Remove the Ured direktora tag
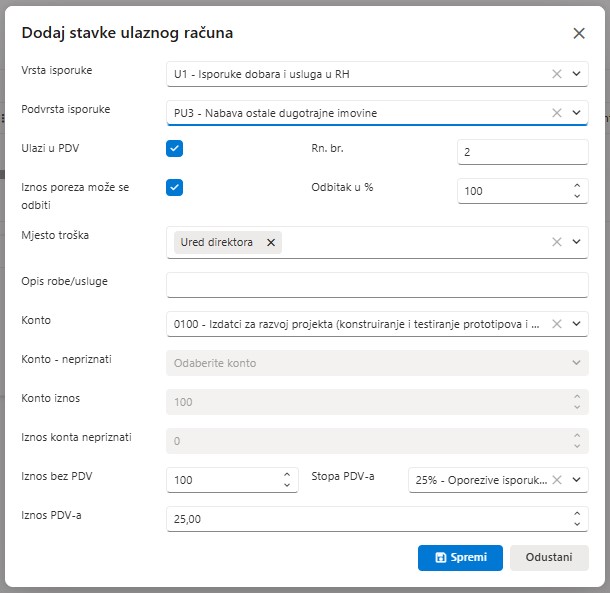 (271, 242)
